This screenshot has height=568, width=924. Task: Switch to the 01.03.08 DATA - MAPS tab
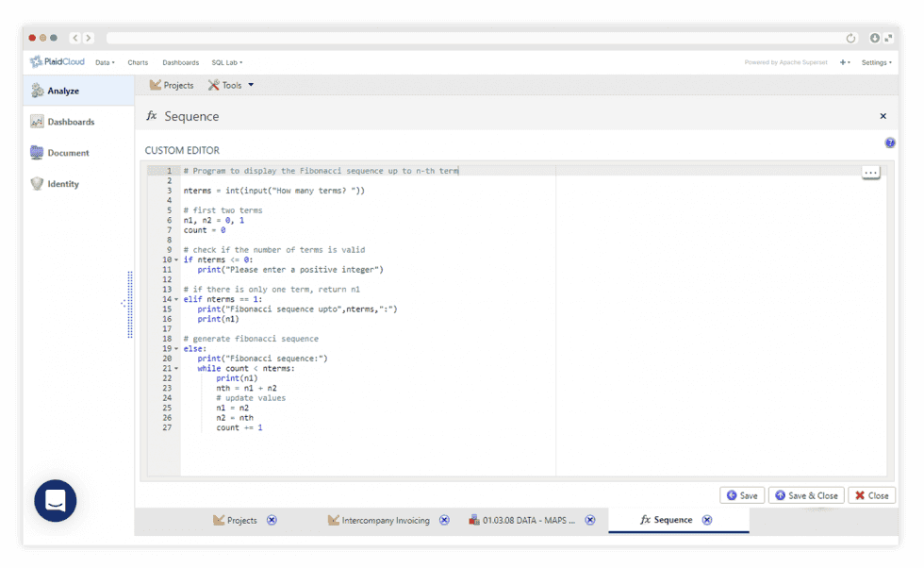point(522,520)
